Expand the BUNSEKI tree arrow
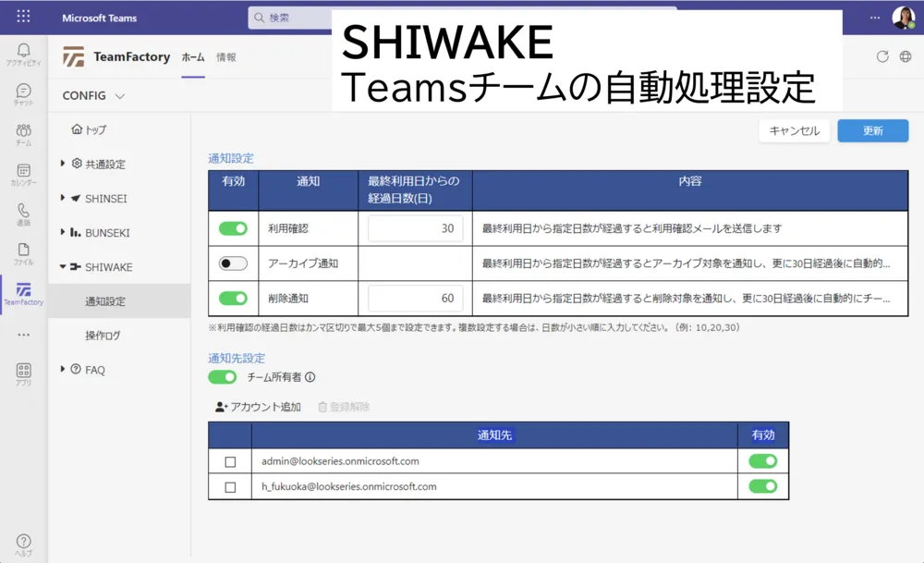The image size is (924, 563). [x=63, y=232]
